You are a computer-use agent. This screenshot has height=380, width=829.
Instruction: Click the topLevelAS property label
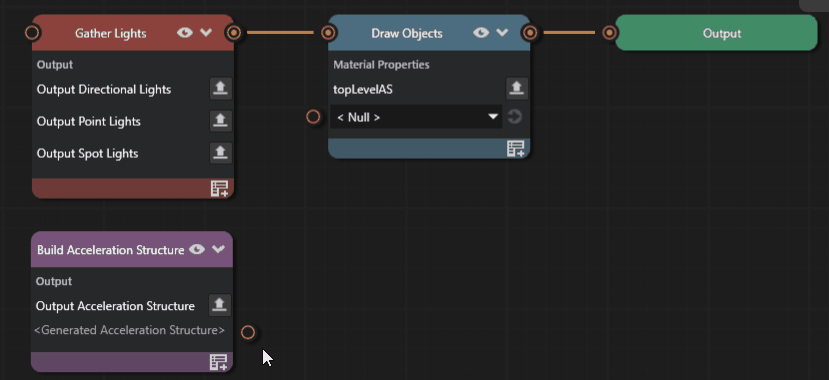363,90
